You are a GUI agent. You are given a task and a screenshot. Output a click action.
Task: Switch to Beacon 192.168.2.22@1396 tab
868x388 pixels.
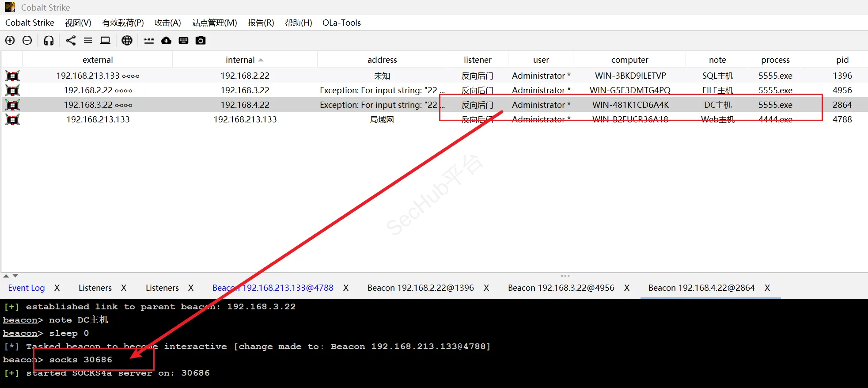point(421,288)
